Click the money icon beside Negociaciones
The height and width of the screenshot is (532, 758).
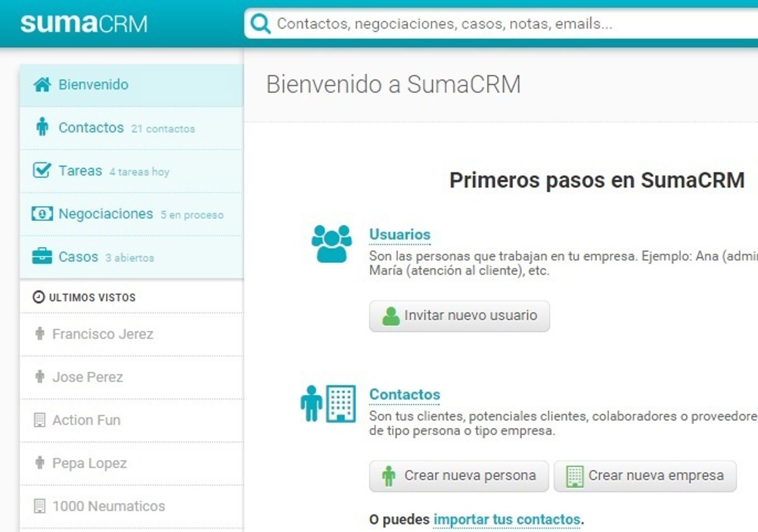pos(42,214)
